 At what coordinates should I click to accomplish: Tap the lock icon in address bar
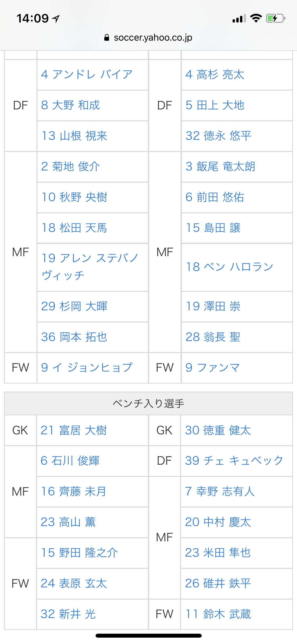pyautogui.click(x=107, y=38)
